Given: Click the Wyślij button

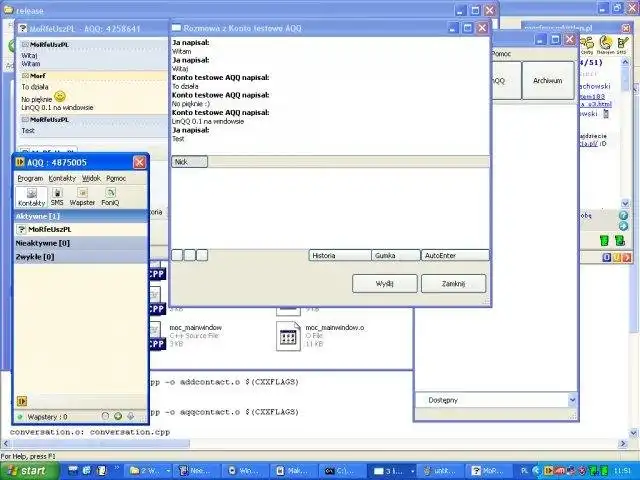Looking at the screenshot, I should (384, 283).
